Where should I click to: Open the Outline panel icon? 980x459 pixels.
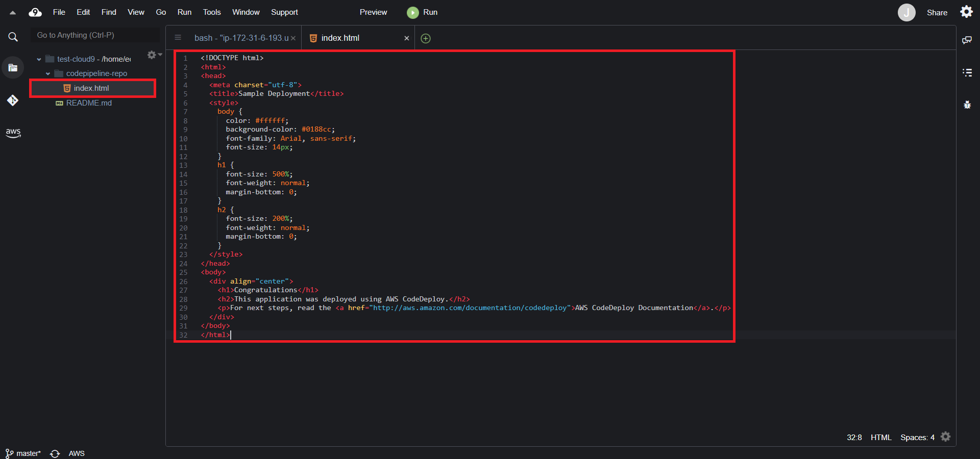(967, 72)
